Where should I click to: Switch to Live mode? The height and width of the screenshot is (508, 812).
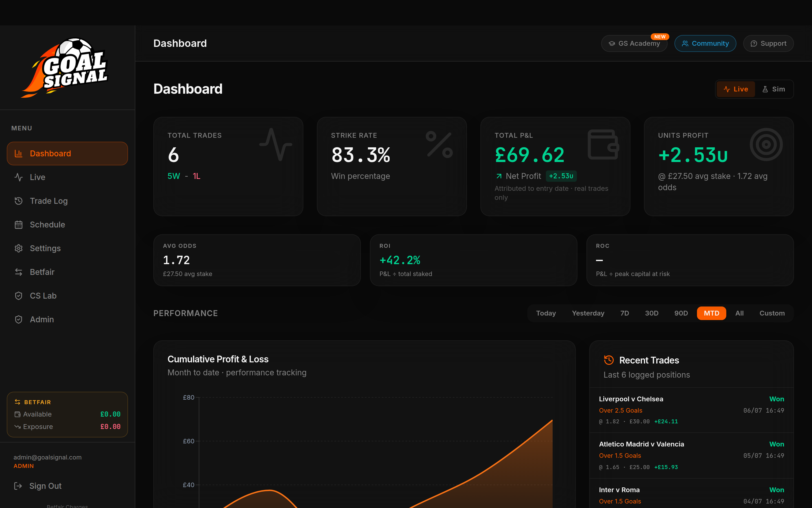click(x=736, y=89)
